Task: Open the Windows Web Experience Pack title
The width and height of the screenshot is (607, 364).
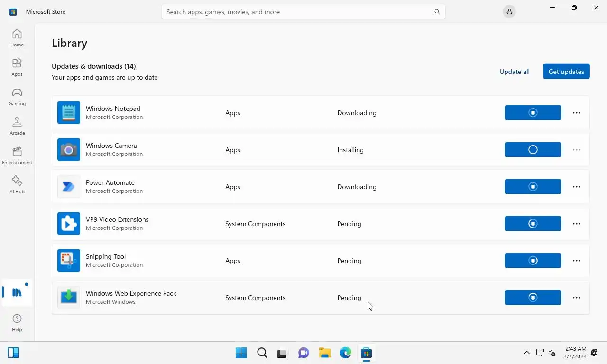Action: coord(131,293)
